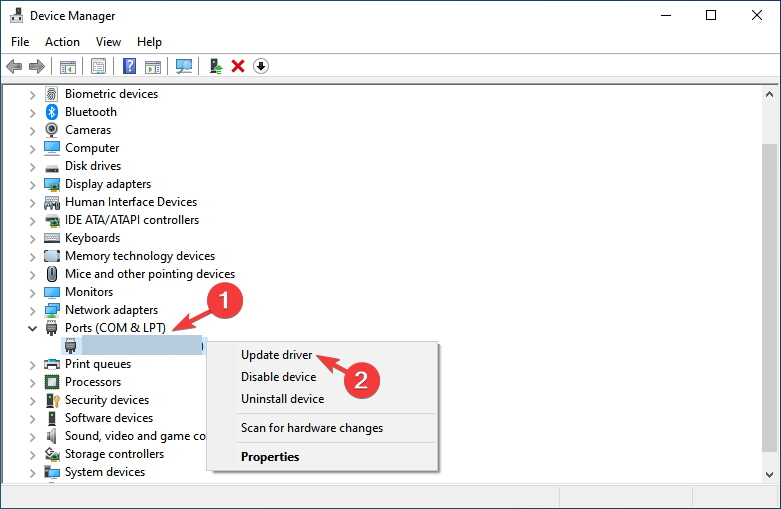Select Human Interface Devices row
Screen dimensions: 781x509
coord(131,202)
